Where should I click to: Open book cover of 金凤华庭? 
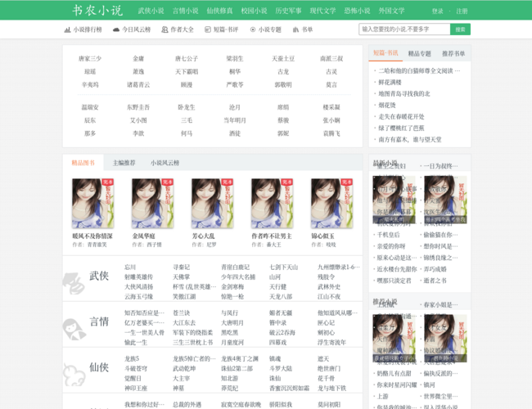point(152,204)
